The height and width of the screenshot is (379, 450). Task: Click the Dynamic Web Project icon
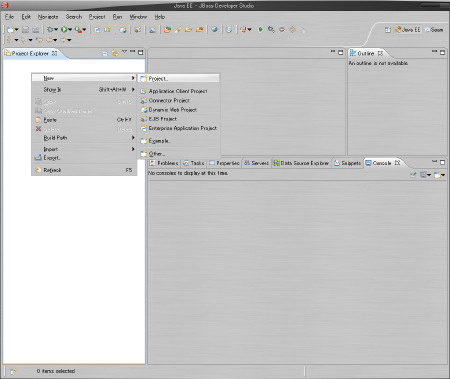point(144,110)
